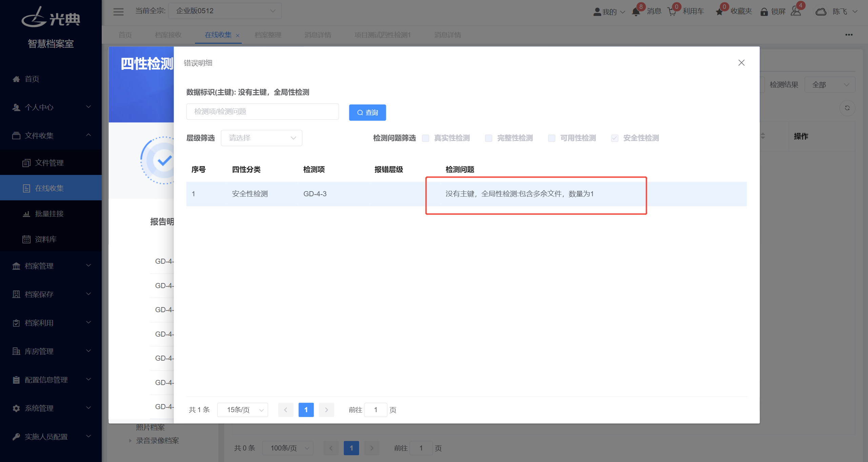Viewport: 868px width, 462px height.
Task: Click the 检测问题 column header
Action: 460,169
